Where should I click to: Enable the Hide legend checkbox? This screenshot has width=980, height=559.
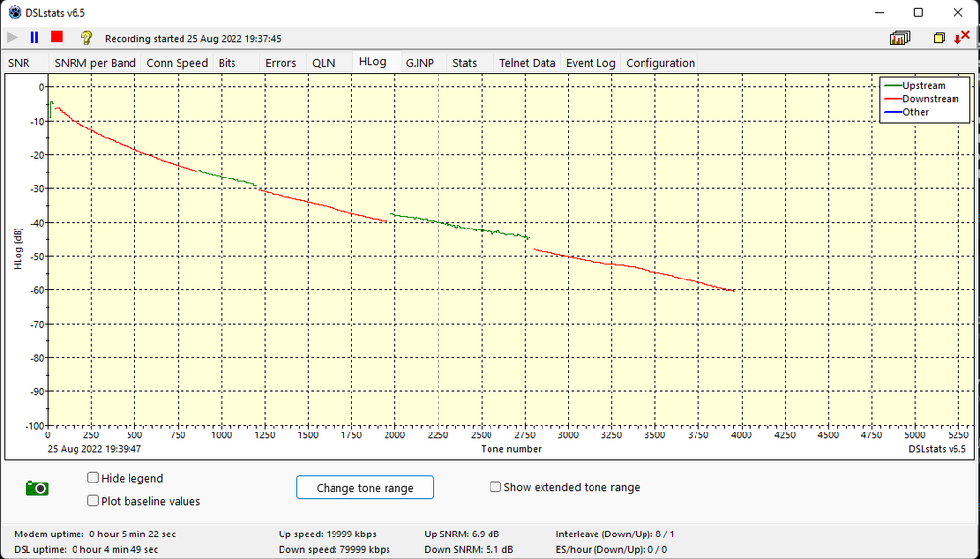tap(93, 478)
